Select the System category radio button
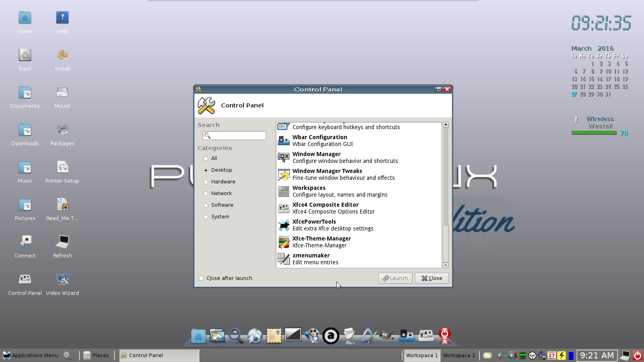The height and width of the screenshot is (362, 644). click(206, 217)
